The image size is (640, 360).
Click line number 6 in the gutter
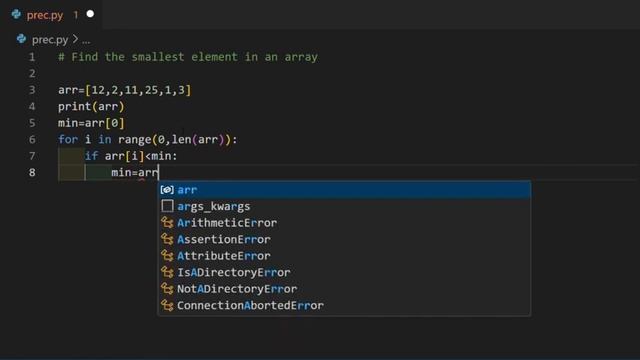(32, 140)
